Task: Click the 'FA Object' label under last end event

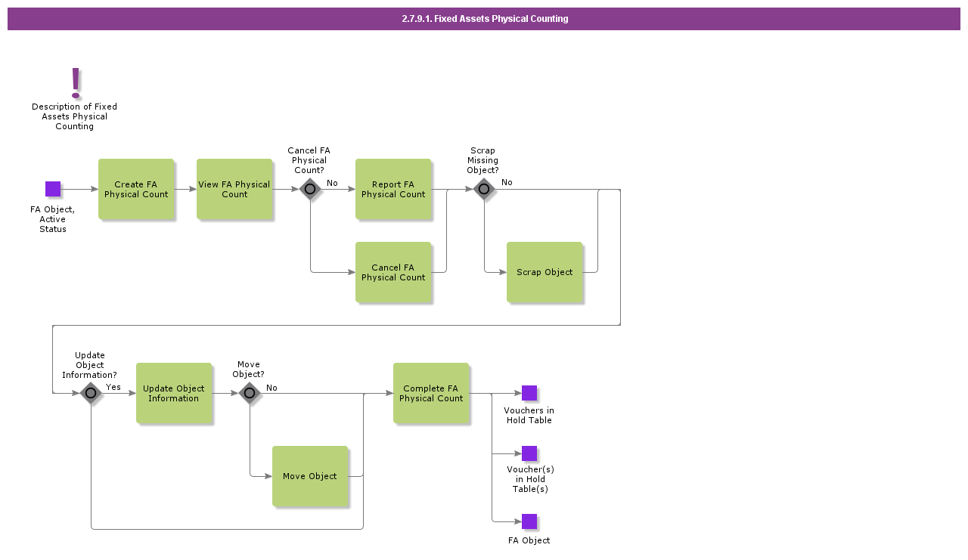Action: pos(529,540)
